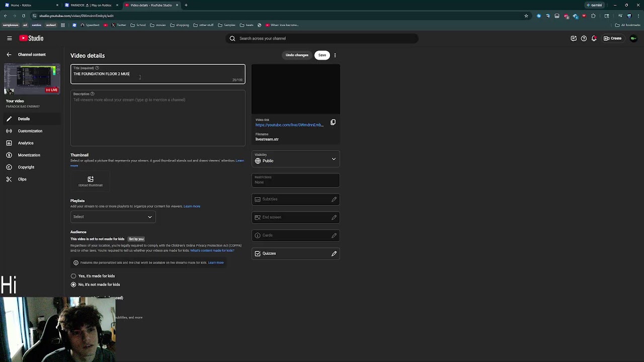Screen dimensions: 644x362
Task: Click the Description text area
Action: coord(158,118)
